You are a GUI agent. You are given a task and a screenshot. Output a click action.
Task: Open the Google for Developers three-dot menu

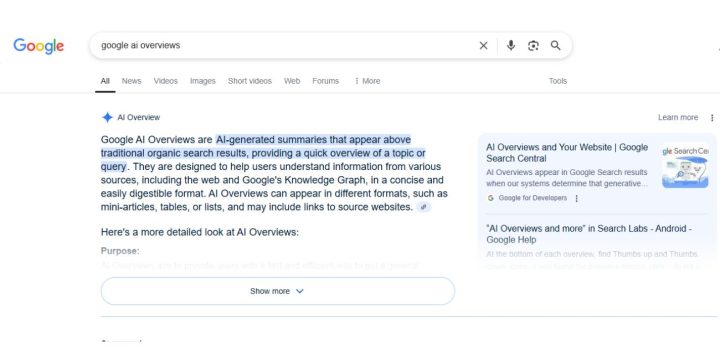click(577, 198)
